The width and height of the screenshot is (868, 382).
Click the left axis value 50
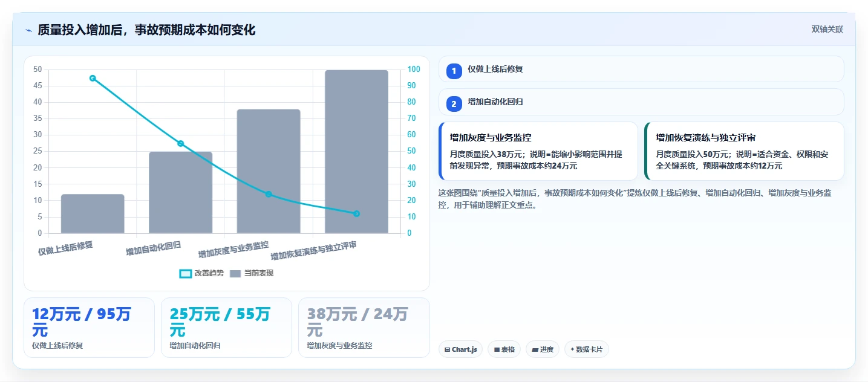(x=38, y=70)
